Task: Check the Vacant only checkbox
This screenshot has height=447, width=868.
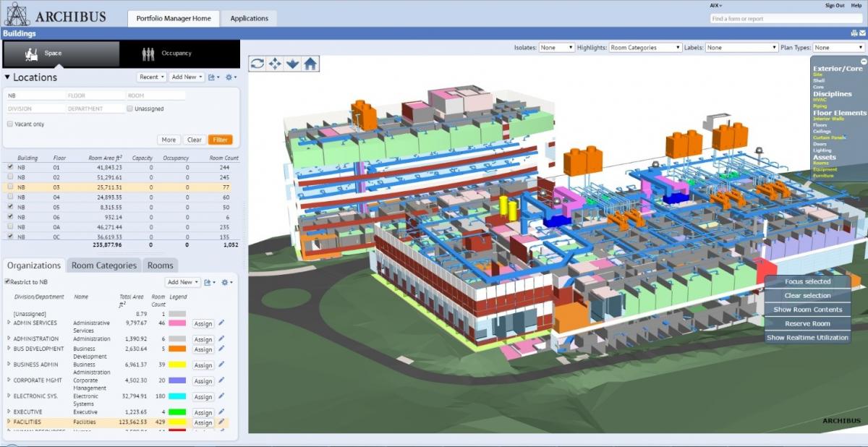Action: coord(10,124)
